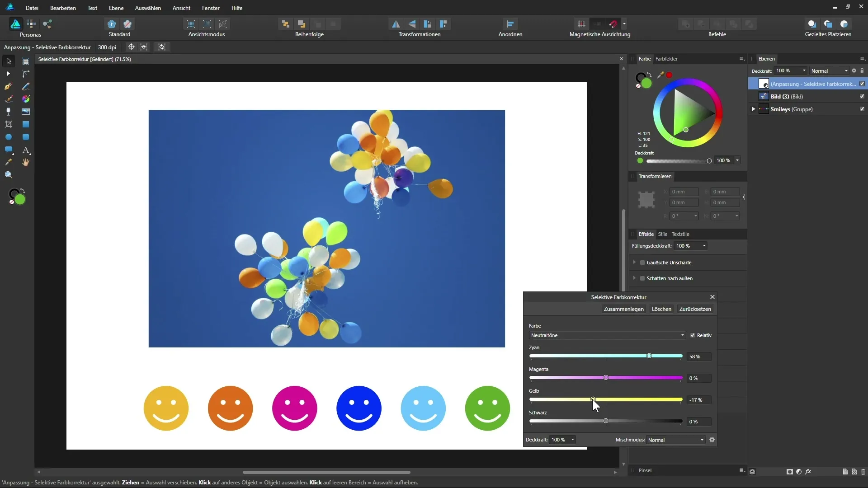The height and width of the screenshot is (488, 868).
Task: Open the Ebene menu
Action: [x=116, y=8]
